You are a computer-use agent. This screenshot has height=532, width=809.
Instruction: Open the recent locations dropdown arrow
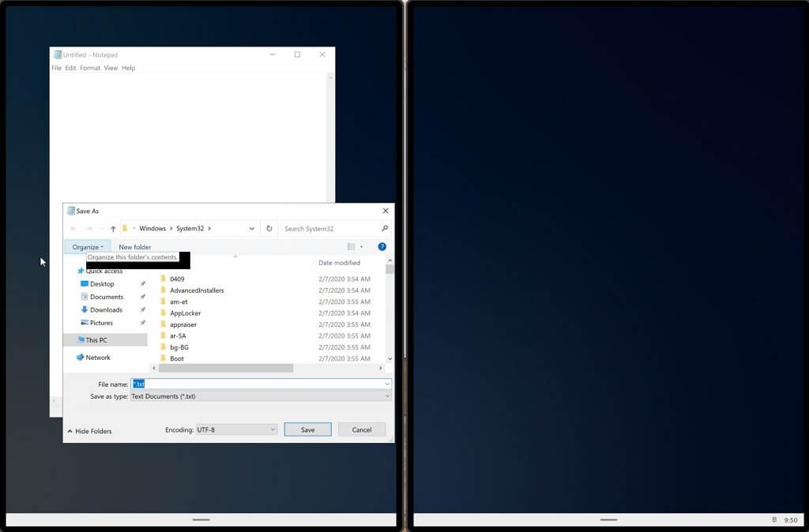pos(102,228)
